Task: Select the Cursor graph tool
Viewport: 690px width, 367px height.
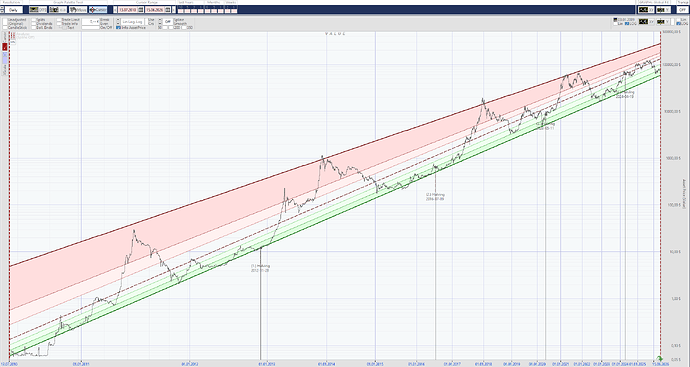Action: pos(98,10)
